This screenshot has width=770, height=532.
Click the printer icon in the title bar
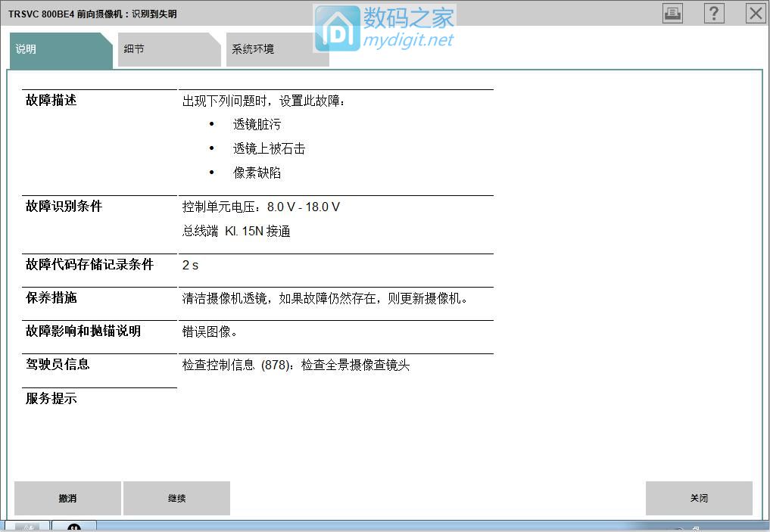672,13
